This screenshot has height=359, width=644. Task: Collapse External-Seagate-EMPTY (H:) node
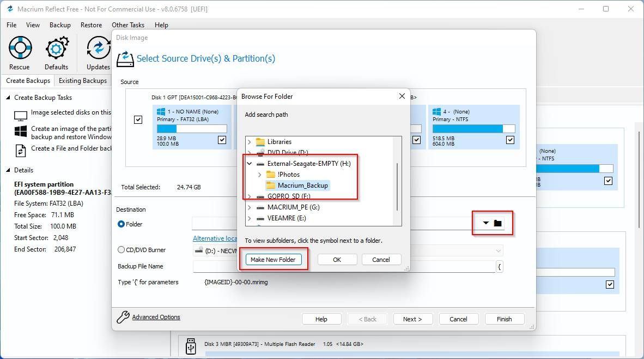tap(250, 164)
